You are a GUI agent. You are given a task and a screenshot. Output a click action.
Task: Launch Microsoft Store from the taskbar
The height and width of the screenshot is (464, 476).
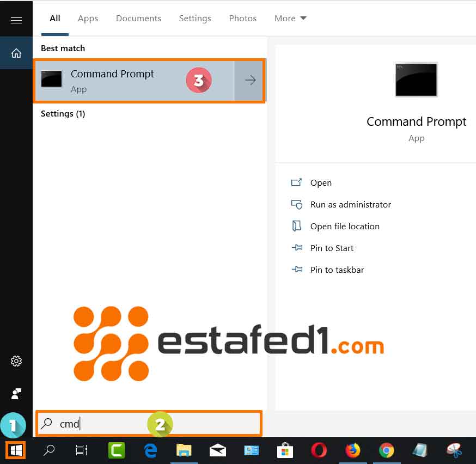(285, 450)
